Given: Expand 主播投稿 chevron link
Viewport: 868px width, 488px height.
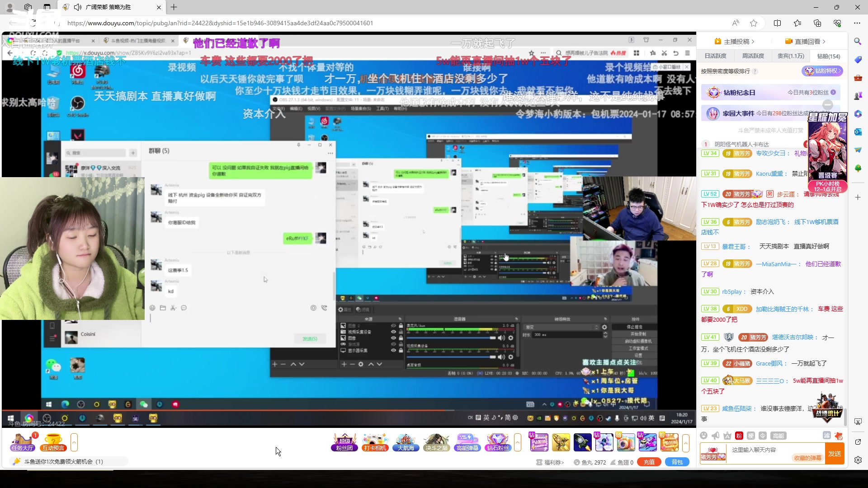Looking at the screenshot, I should tap(734, 42).
